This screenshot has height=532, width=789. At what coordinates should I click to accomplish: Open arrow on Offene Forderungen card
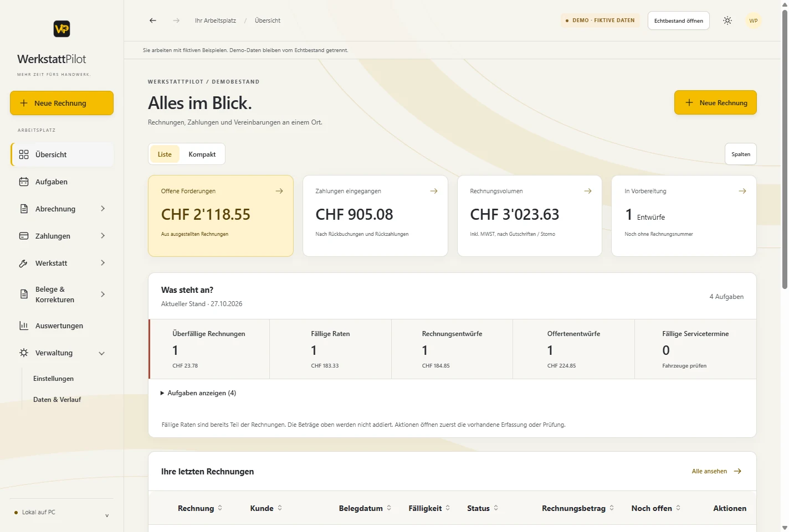[x=279, y=191]
